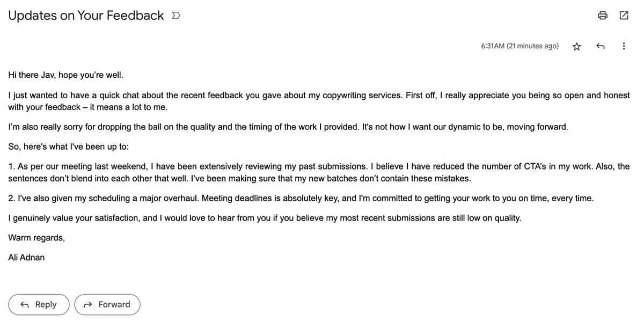Click the paragraph starting 'I just wanted to have'
The height and width of the screenshot is (322, 644).
tap(319, 101)
